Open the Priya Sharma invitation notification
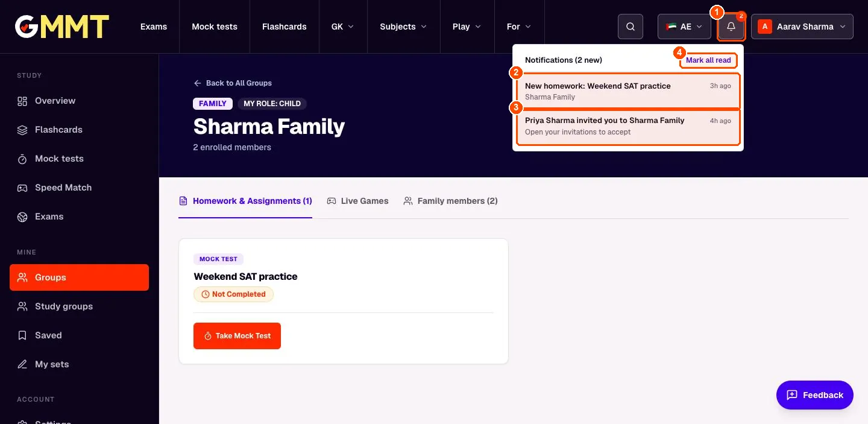The image size is (868, 424). (x=628, y=127)
